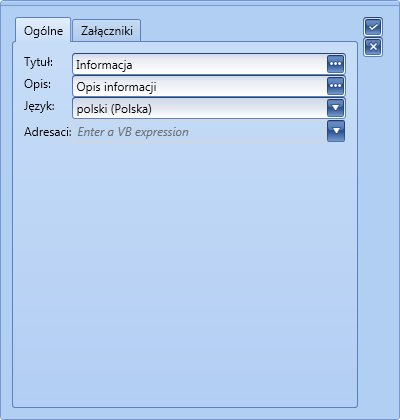Viewport: 400px width, 420px height.
Task: Click the Opis label
Action: [x=37, y=84]
